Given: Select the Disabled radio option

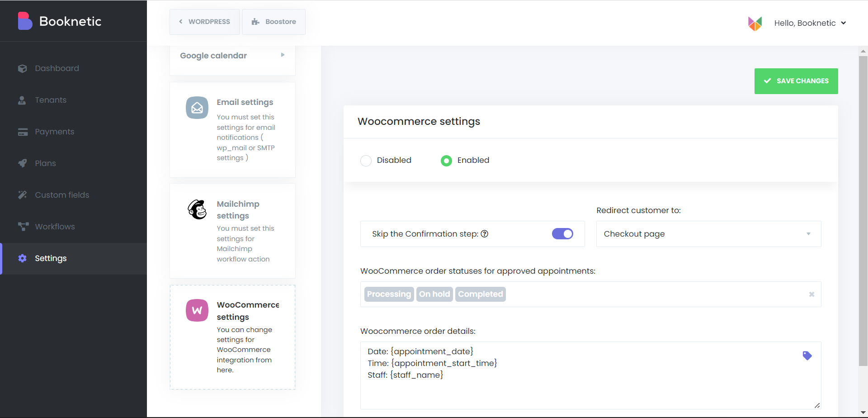Looking at the screenshot, I should [x=366, y=161].
